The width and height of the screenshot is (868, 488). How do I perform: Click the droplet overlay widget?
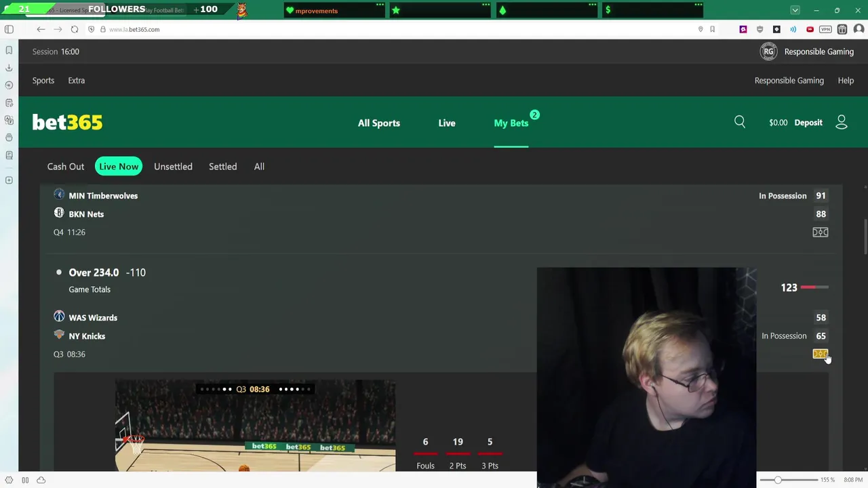click(x=547, y=10)
